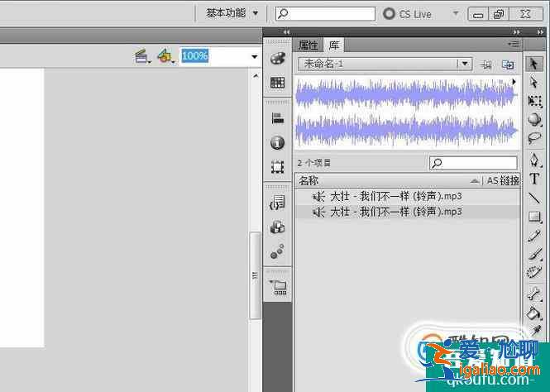Select the 3D Rotation tool
Viewport: 550px width, 392px height.
(533, 119)
